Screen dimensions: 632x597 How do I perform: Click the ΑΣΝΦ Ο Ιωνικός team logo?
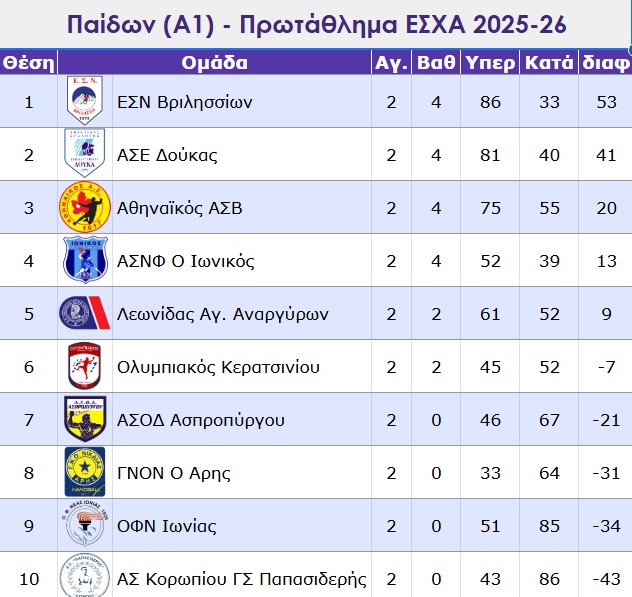tap(85, 261)
